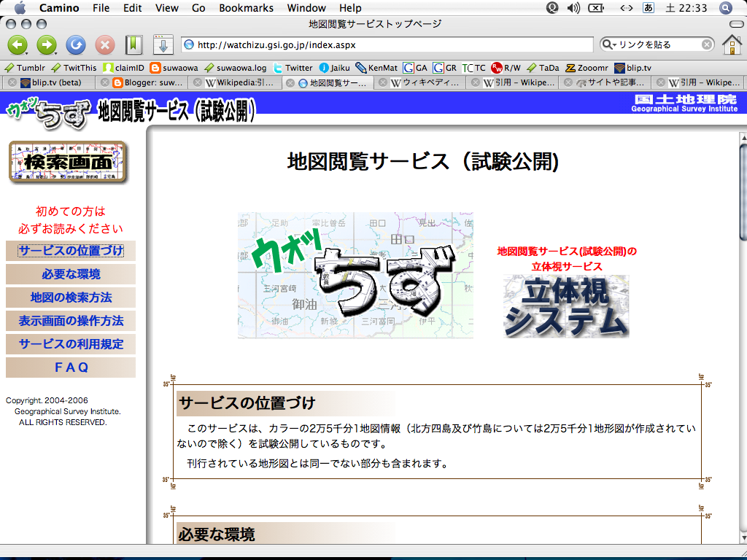Close the サイトや記事... tab
The height and width of the screenshot is (560, 747).
(568, 82)
